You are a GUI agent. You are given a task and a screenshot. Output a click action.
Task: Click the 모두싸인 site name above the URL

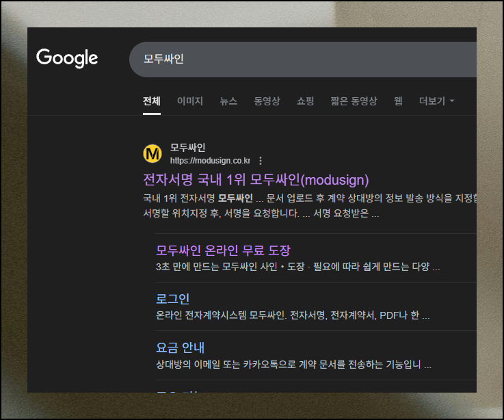[187, 148]
